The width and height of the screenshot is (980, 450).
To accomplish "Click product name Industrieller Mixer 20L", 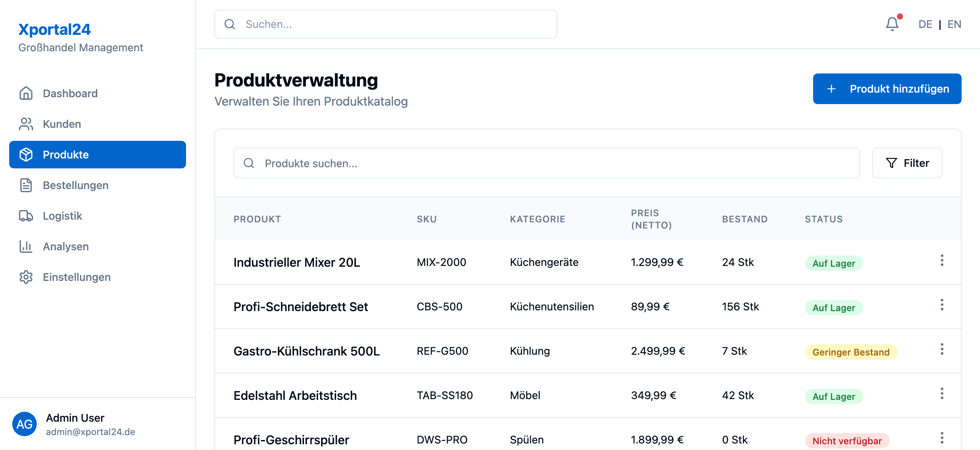I will 297,262.
